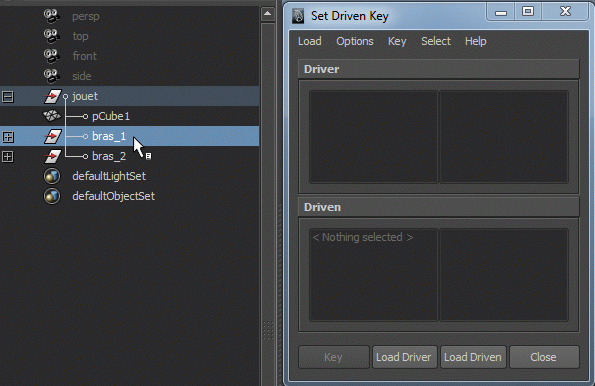The width and height of the screenshot is (595, 386).
Task: Click the defaultObjectSet set icon
Action: click(x=52, y=196)
